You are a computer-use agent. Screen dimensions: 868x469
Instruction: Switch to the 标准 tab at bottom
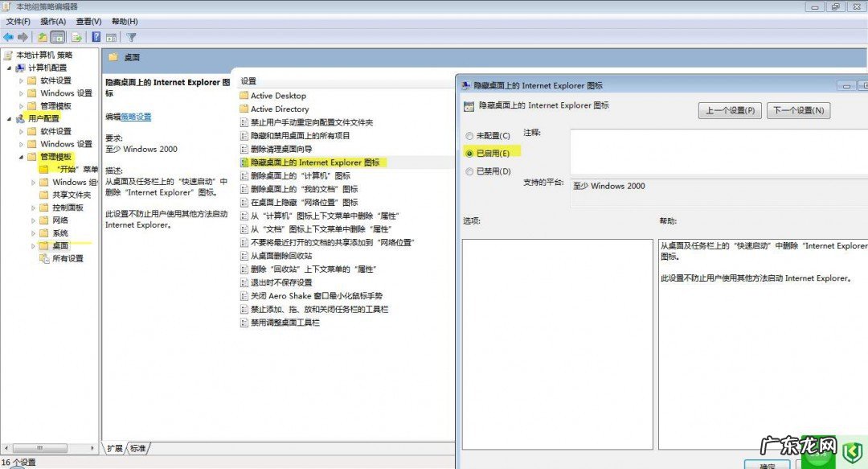point(137,450)
